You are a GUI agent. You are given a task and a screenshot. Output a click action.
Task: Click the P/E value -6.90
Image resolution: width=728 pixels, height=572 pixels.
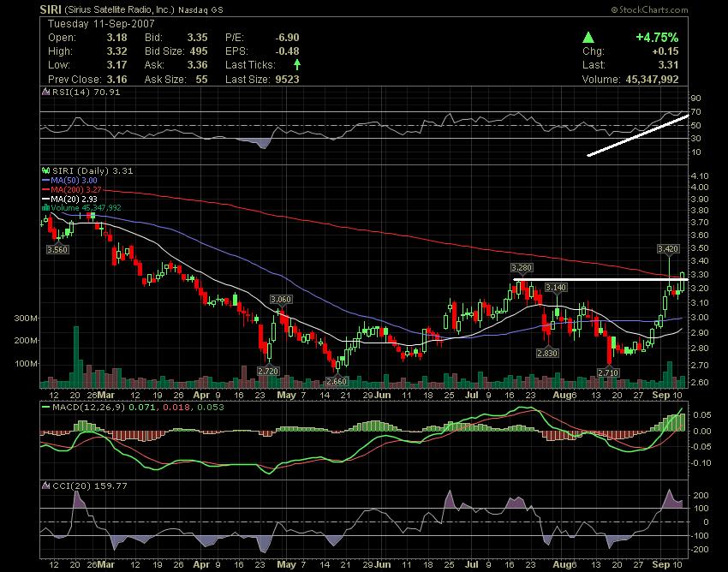tap(287, 38)
